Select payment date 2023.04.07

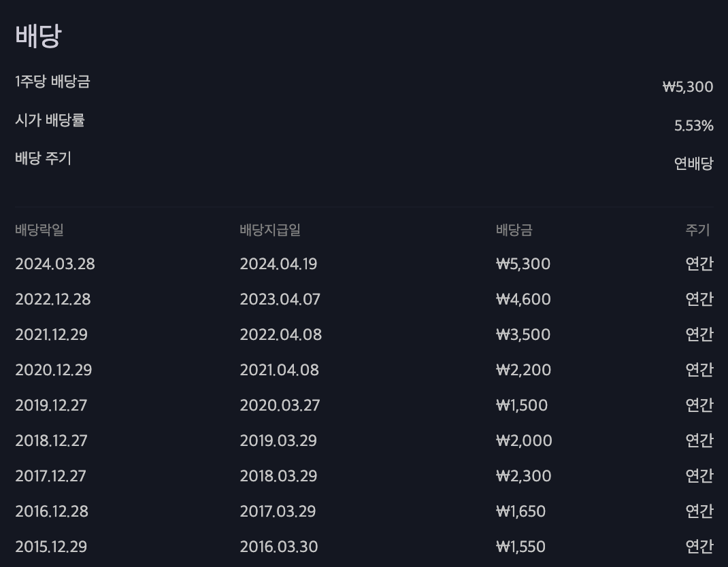[280, 299]
